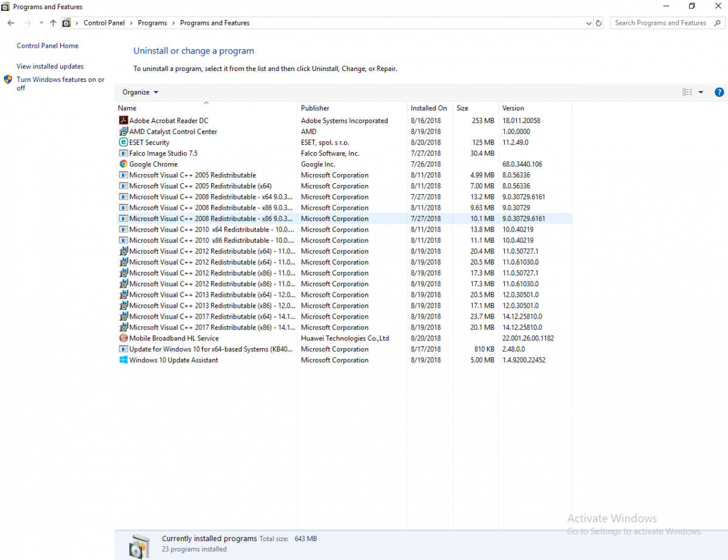Click the Google Inc. publisher cell

coord(318,164)
